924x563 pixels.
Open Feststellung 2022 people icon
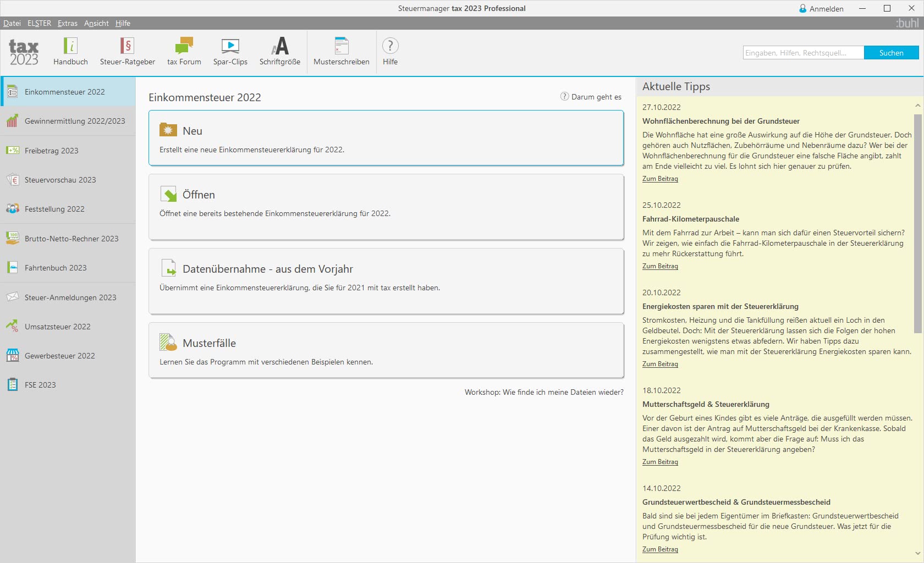coord(12,209)
